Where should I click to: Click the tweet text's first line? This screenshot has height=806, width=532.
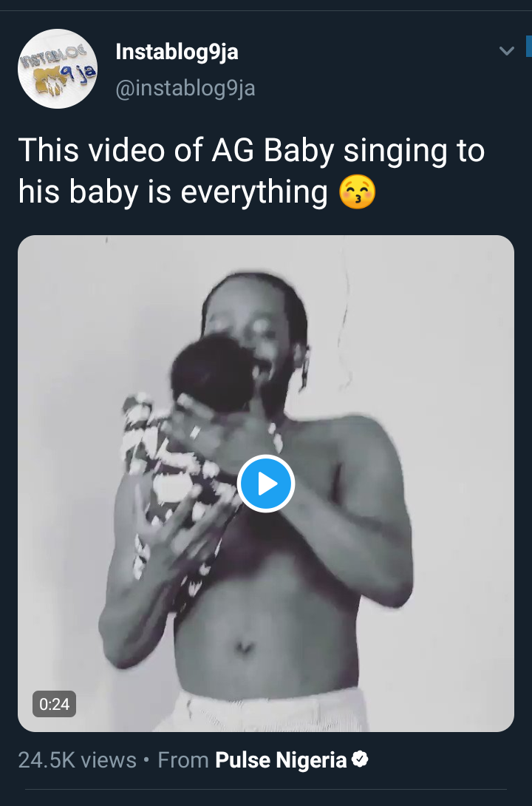(251, 151)
